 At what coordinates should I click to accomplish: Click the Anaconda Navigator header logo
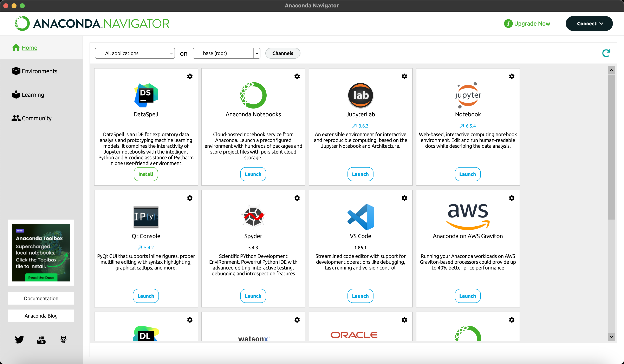pos(92,24)
